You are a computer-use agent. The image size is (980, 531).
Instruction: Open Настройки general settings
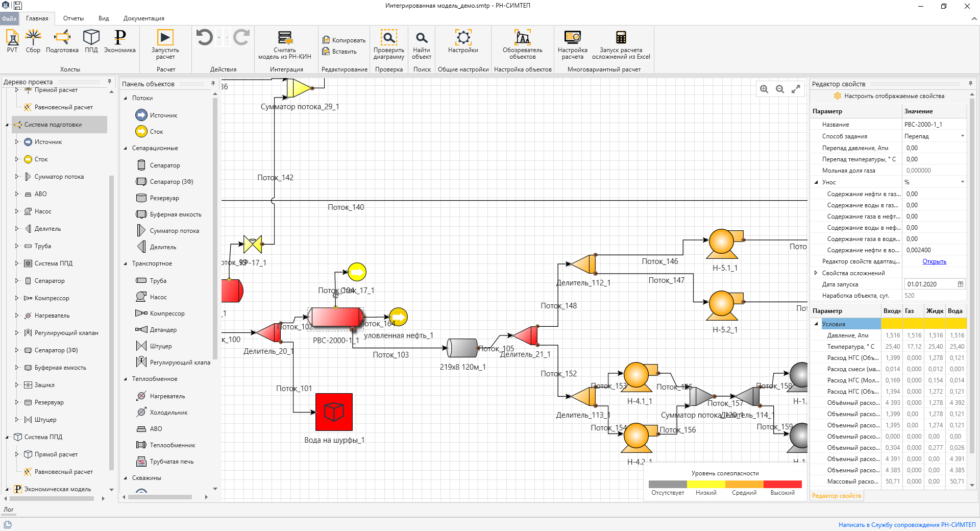click(x=463, y=41)
